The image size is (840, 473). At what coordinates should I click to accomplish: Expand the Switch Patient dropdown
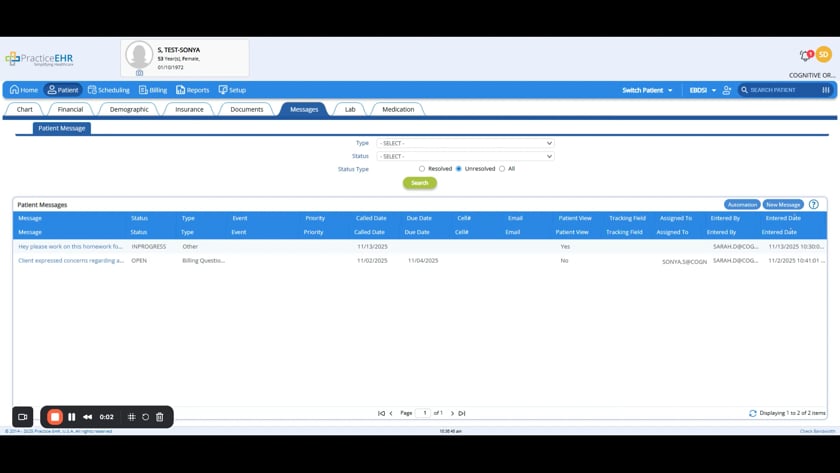pyautogui.click(x=647, y=90)
